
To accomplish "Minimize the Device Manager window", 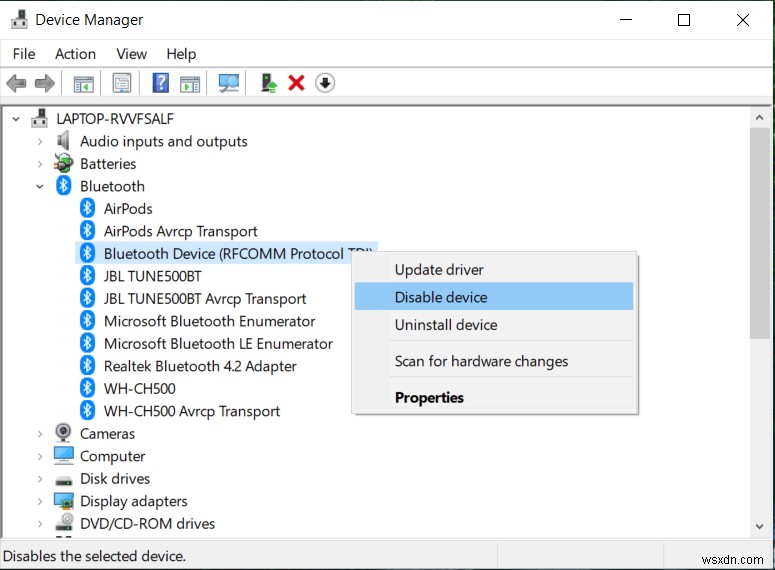I will 626,20.
